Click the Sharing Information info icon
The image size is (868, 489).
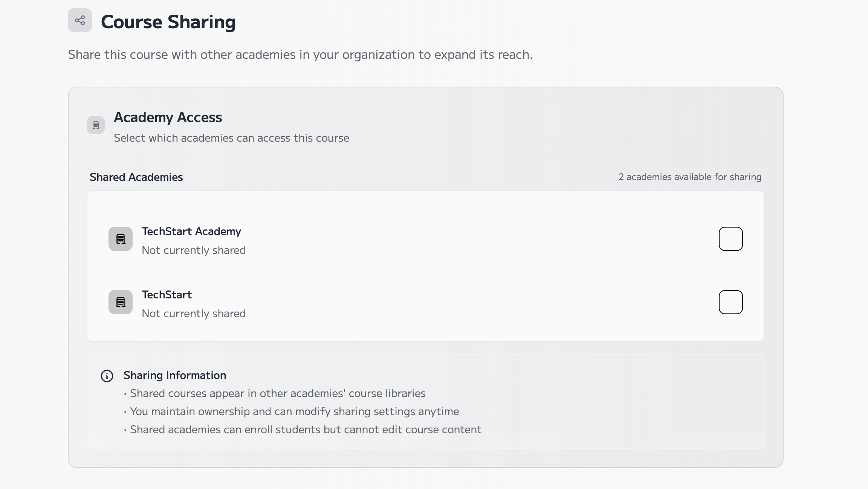click(107, 376)
